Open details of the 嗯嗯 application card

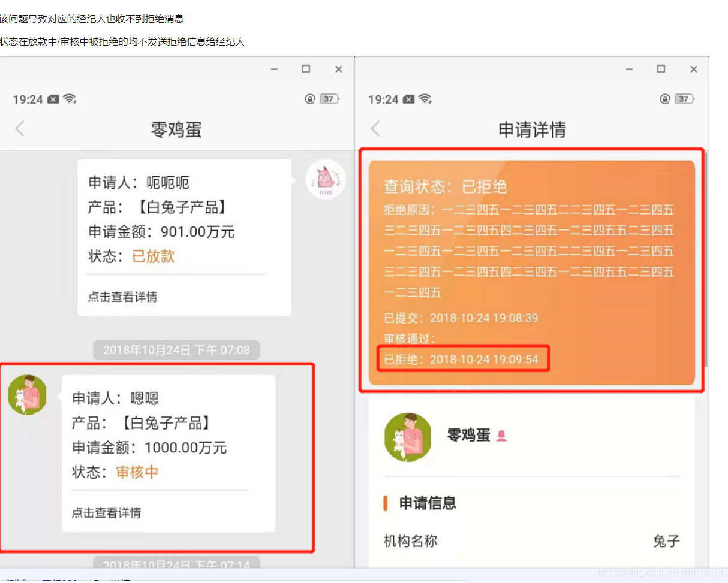point(107,513)
